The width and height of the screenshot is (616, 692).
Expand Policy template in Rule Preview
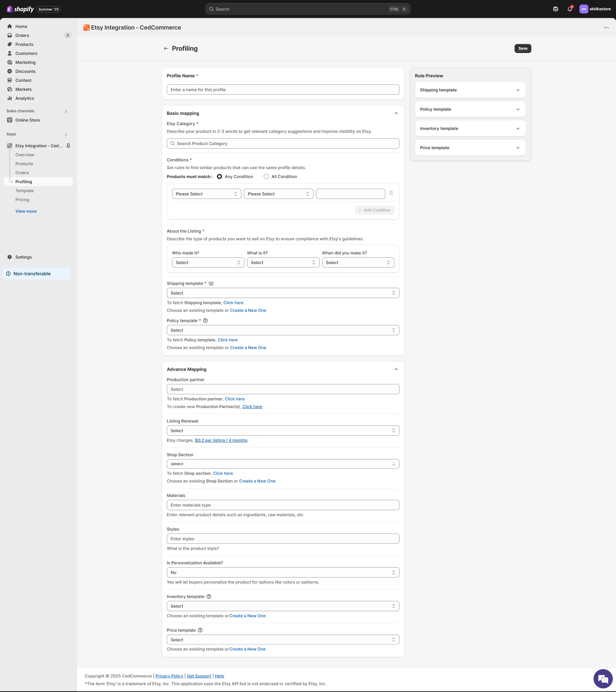pos(470,109)
